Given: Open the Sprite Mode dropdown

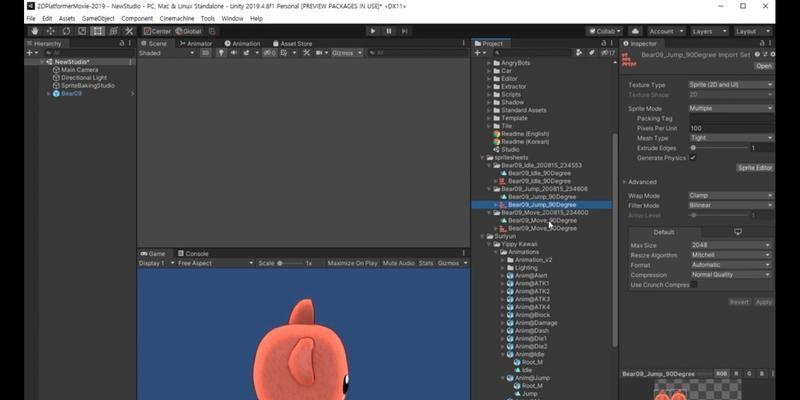Looking at the screenshot, I should coord(731,108).
